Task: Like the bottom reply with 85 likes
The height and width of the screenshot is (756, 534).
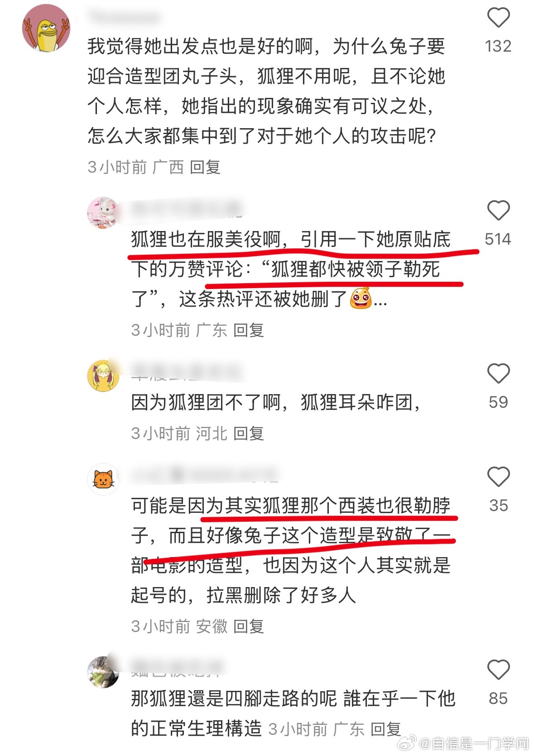Action: click(x=498, y=670)
